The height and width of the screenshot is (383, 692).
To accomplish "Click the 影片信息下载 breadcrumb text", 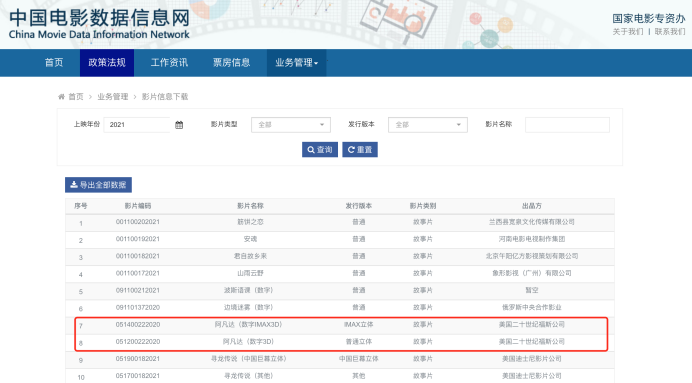I will click(x=165, y=97).
